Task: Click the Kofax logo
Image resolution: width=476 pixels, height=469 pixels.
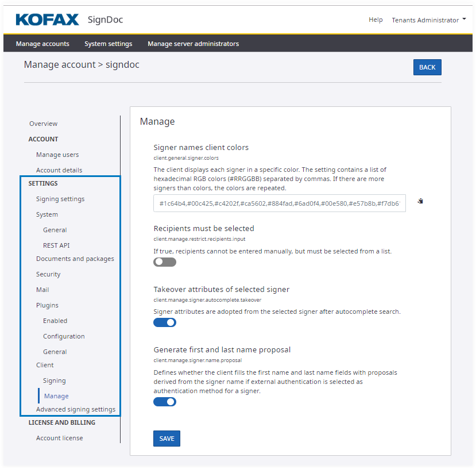Action: (47, 20)
